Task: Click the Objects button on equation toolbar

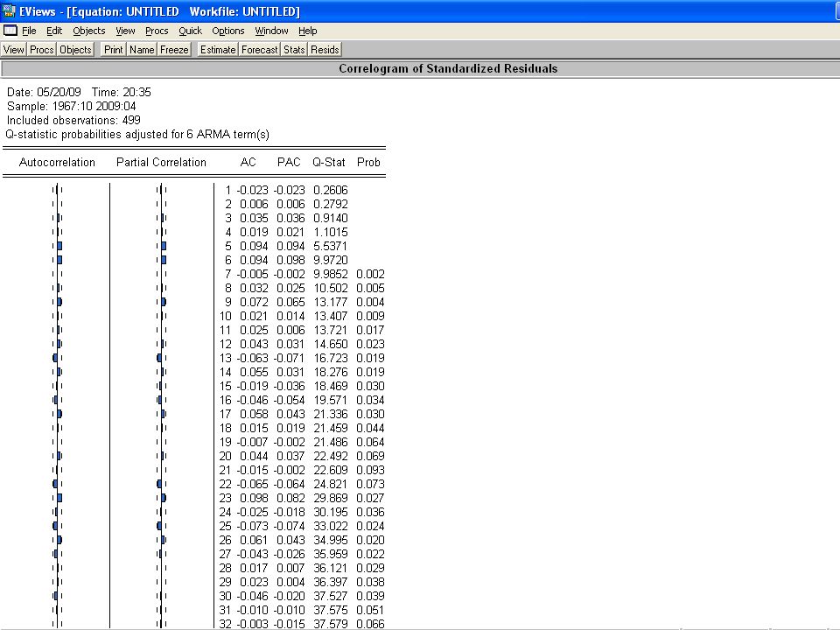Action: coord(75,50)
